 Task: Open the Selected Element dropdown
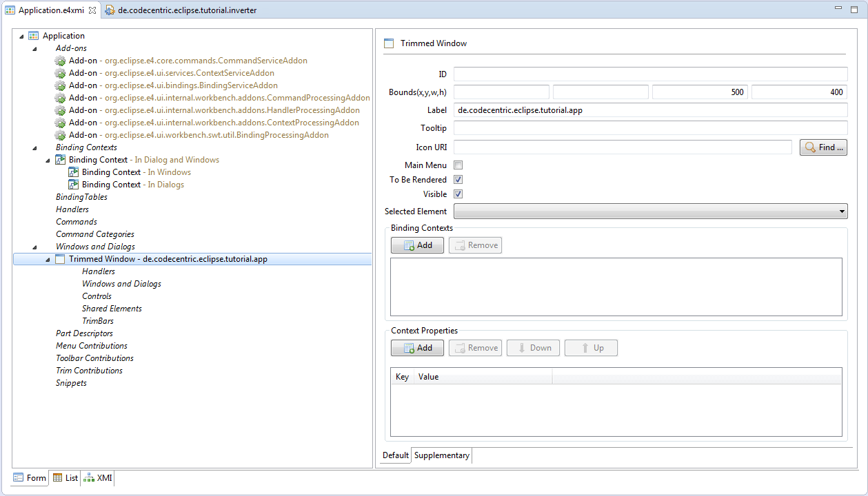point(842,211)
